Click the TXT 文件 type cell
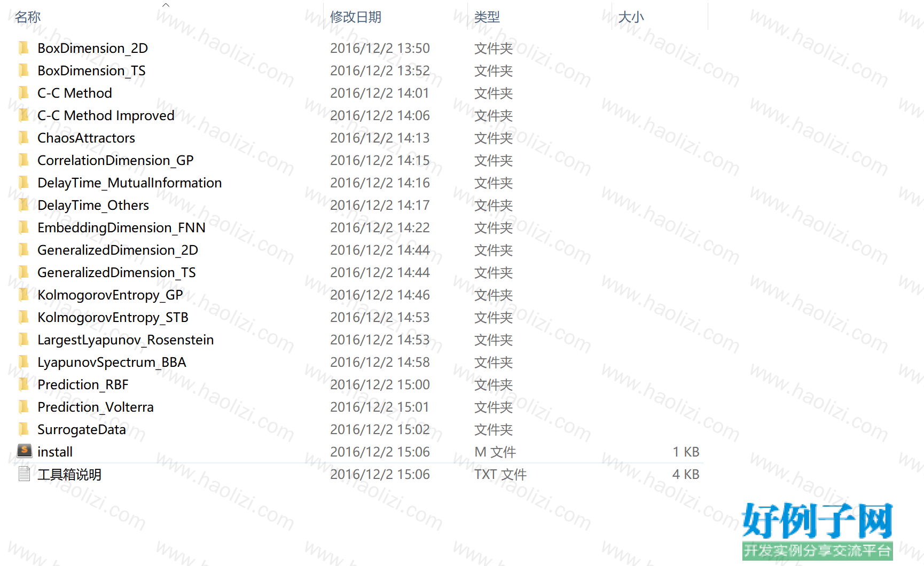This screenshot has height=566, width=924. [x=500, y=475]
